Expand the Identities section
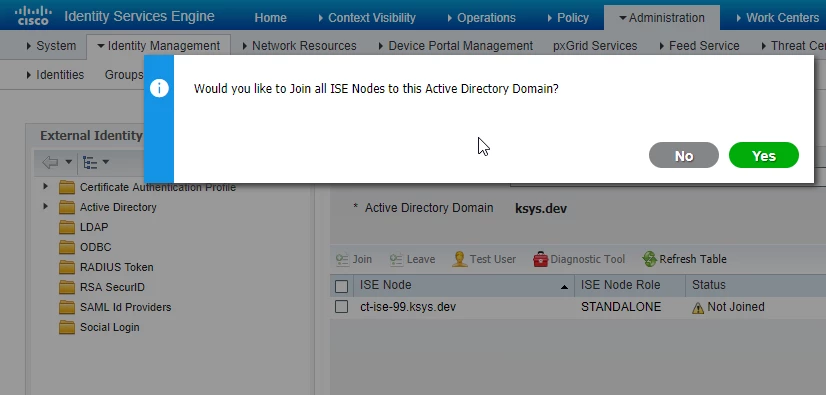This screenshot has width=826, height=395. pos(55,75)
